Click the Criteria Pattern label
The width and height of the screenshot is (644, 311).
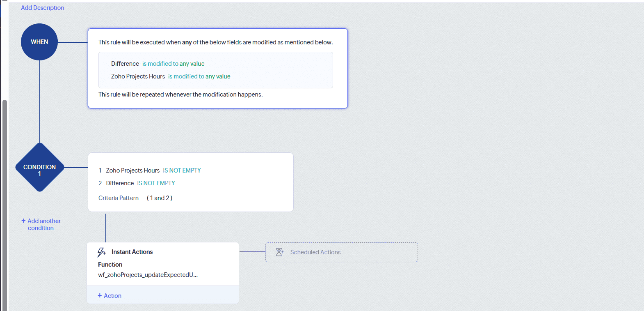click(x=119, y=198)
